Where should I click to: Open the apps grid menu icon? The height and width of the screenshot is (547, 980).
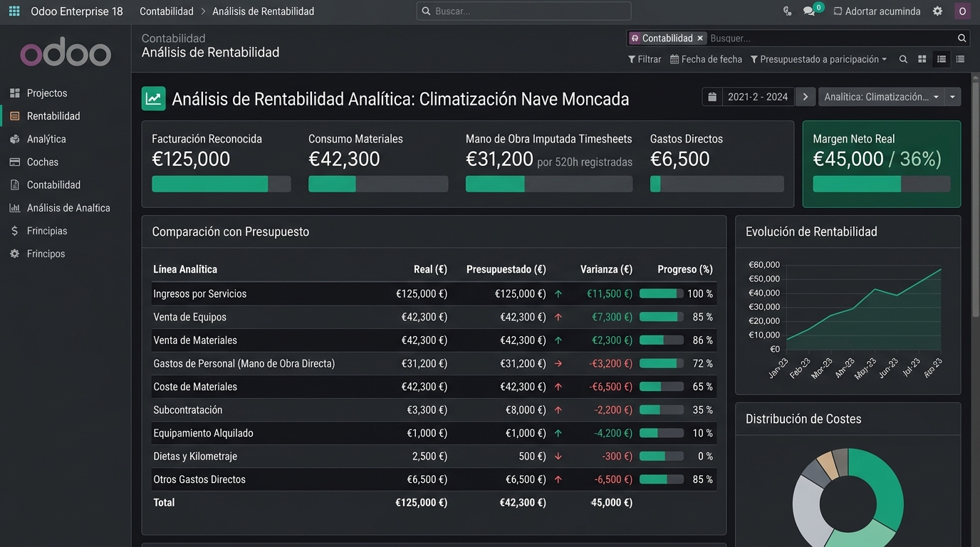[14, 11]
